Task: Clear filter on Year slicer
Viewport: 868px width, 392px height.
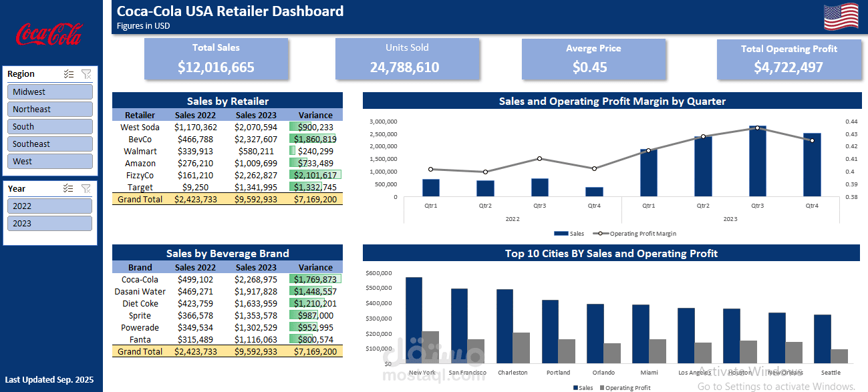Action: [x=86, y=188]
